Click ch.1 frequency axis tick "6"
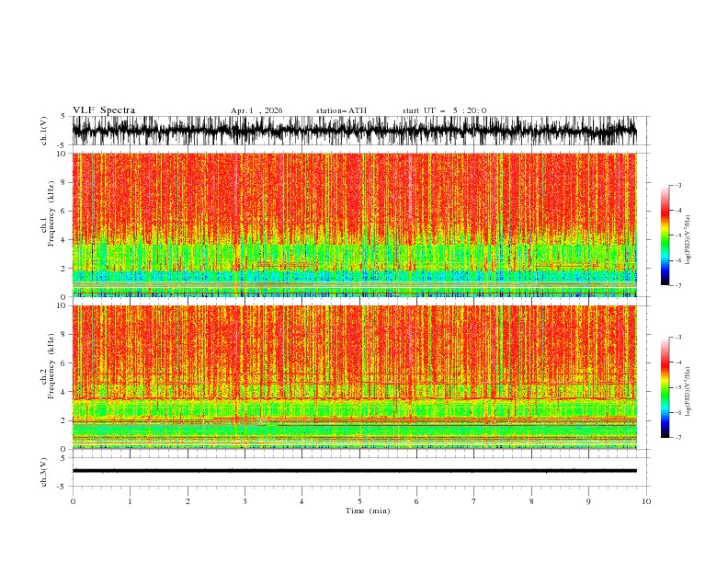This screenshot has height=563, width=728. (x=64, y=211)
